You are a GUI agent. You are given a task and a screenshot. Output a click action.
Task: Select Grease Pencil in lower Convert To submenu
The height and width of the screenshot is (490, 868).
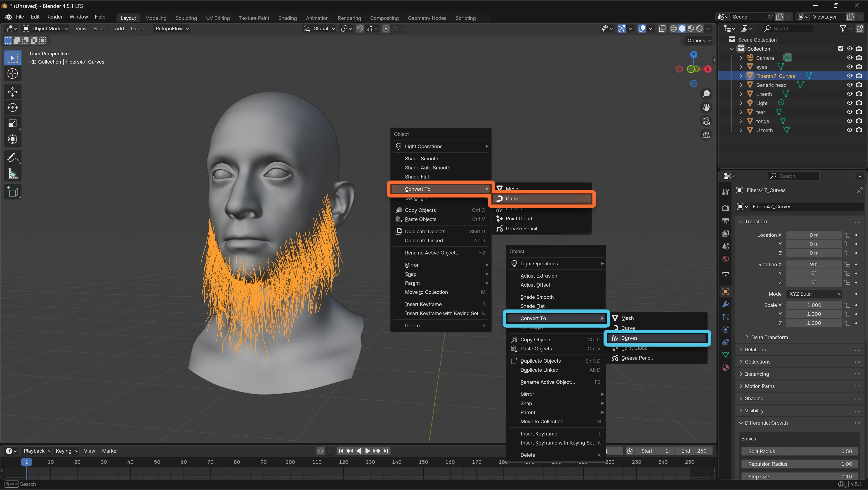click(x=657, y=358)
